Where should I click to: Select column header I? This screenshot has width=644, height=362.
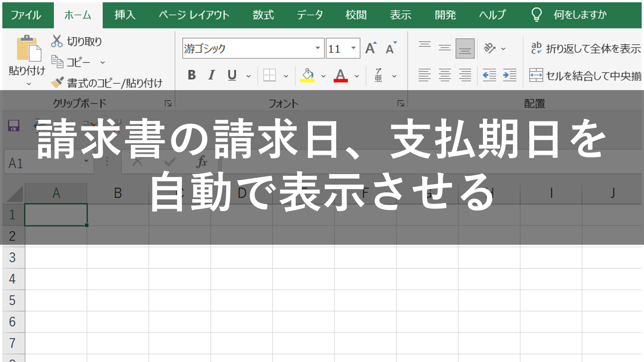pos(551,193)
